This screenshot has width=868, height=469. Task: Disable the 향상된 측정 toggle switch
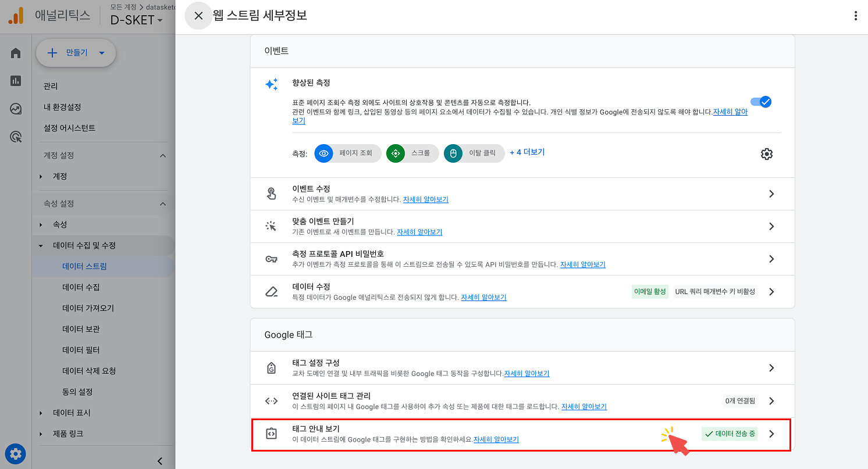coord(761,101)
